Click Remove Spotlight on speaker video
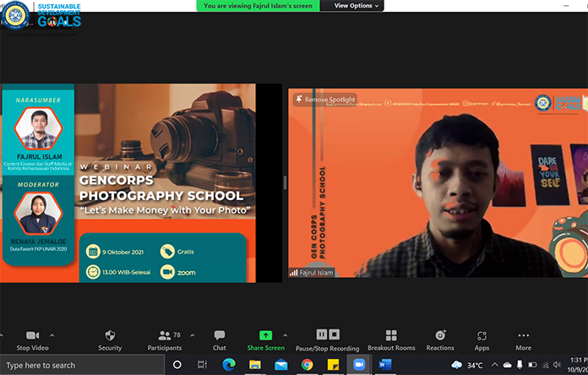 (325, 100)
